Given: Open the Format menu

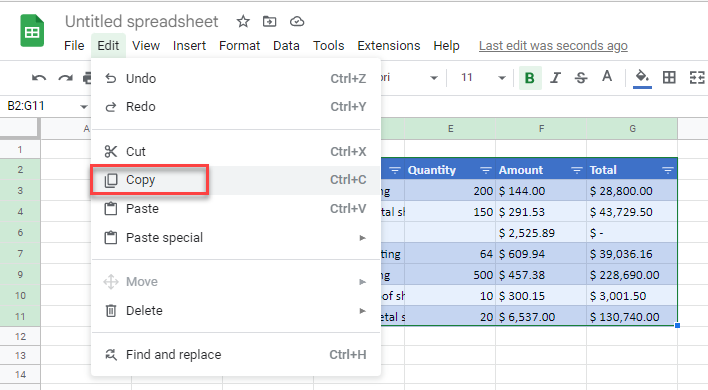Looking at the screenshot, I should tap(239, 46).
